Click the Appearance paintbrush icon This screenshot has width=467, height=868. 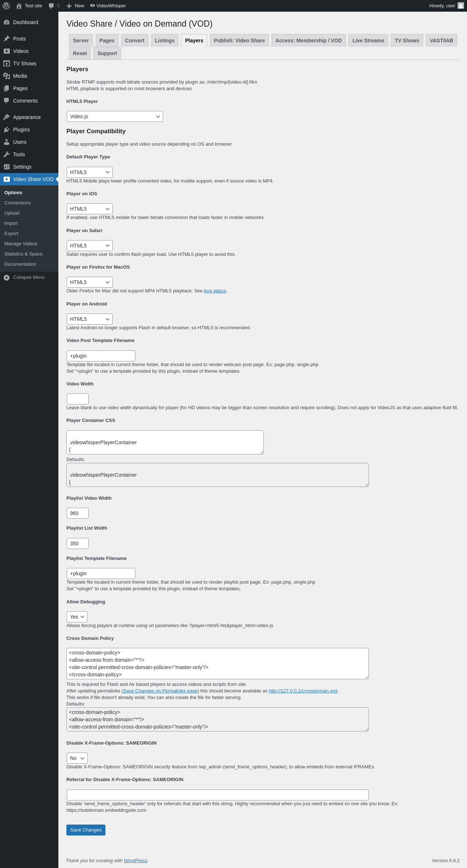point(7,117)
